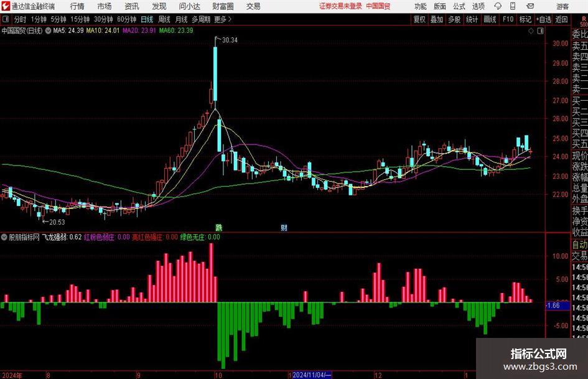The height and width of the screenshot is (379, 588).
Task: Click the R 500 indicator icon
Action: (584, 21)
